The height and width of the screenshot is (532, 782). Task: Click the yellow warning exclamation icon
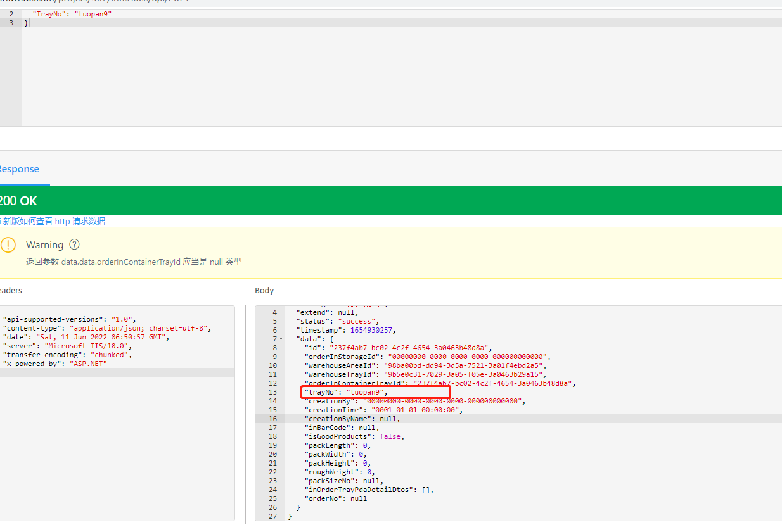8,245
